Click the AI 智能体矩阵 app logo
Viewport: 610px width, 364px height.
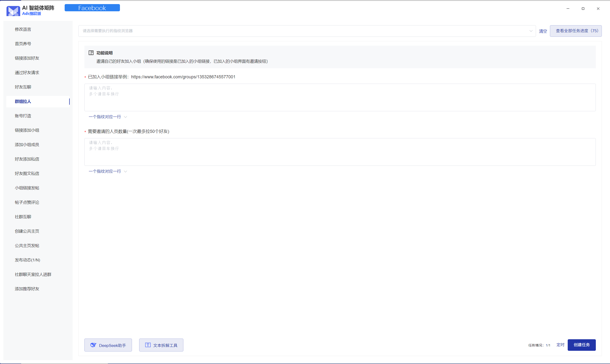13,11
